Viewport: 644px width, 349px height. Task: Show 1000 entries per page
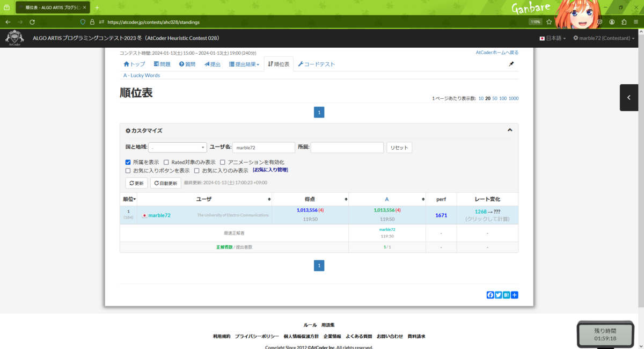[514, 99]
